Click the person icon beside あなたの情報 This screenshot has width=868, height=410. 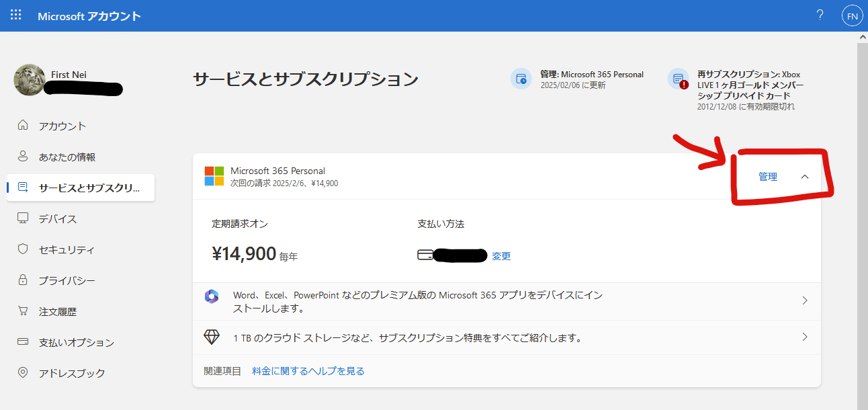click(24, 157)
